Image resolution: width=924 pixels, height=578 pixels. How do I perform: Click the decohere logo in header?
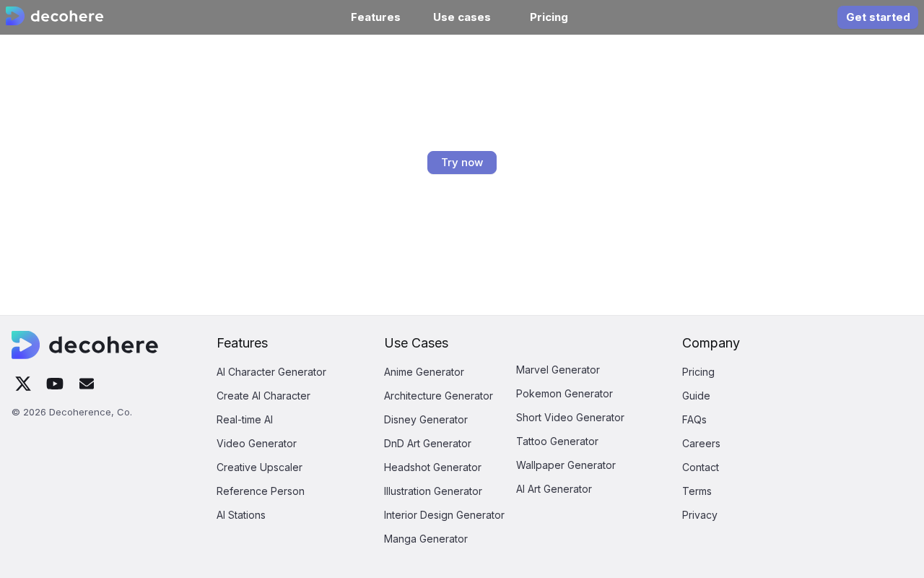55,16
